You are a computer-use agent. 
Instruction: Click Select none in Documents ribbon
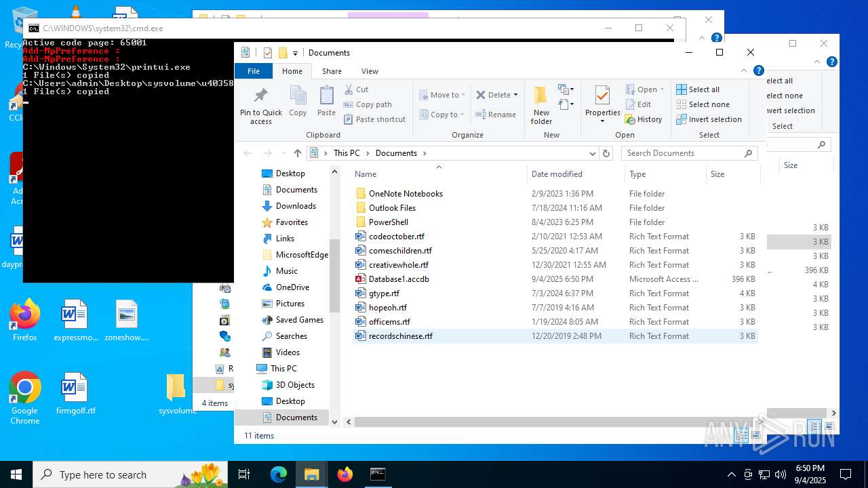tap(703, 104)
